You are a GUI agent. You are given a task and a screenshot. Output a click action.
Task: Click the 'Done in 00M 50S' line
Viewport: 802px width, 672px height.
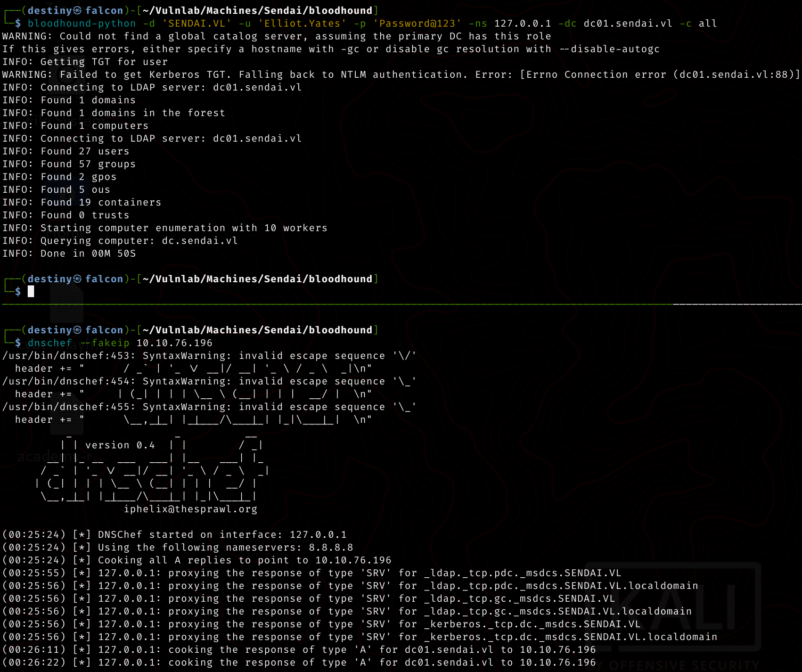click(x=69, y=253)
